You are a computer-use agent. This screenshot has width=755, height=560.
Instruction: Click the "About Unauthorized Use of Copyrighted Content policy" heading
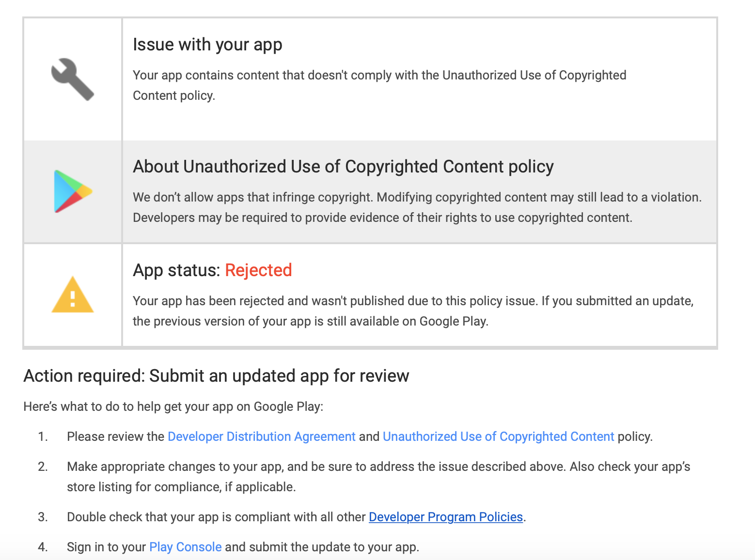click(343, 167)
